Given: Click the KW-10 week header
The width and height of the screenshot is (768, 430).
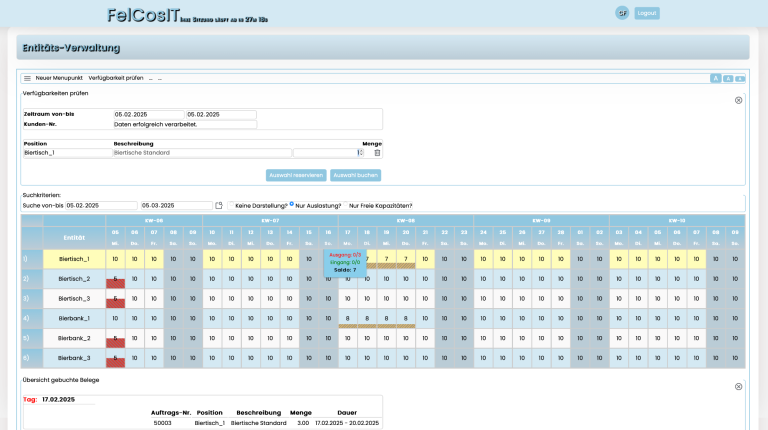Looking at the screenshot, I should point(677,220).
